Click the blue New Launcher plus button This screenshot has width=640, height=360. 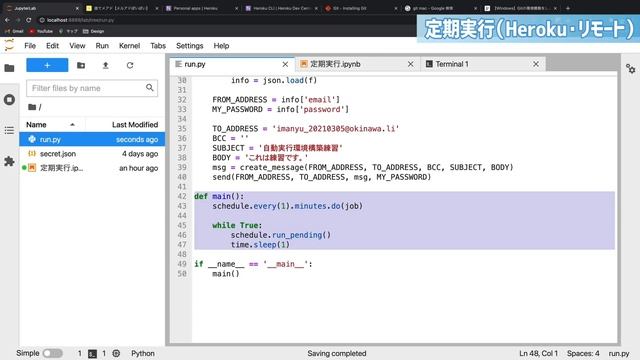click(x=47, y=65)
